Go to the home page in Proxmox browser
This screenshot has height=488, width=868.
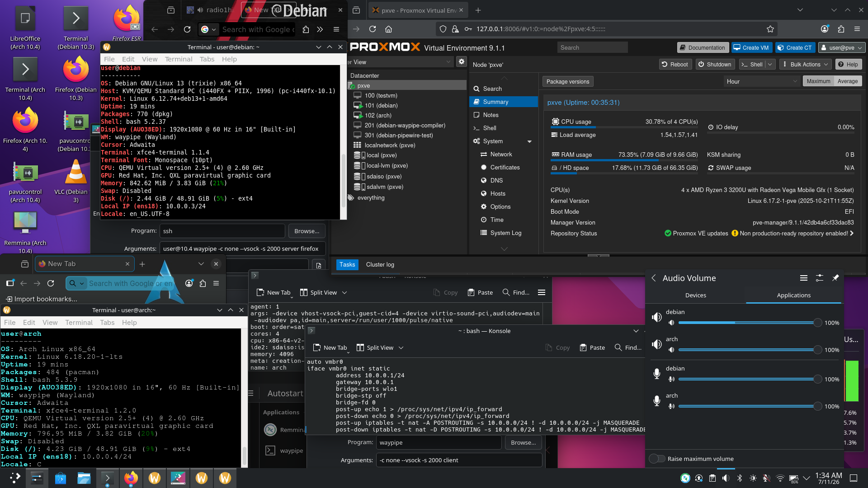388,29
